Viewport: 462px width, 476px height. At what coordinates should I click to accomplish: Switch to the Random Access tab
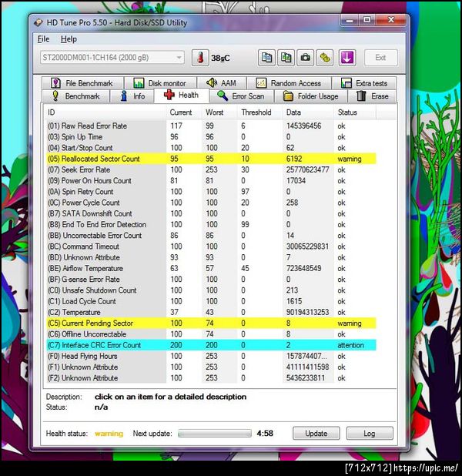(x=289, y=83)
